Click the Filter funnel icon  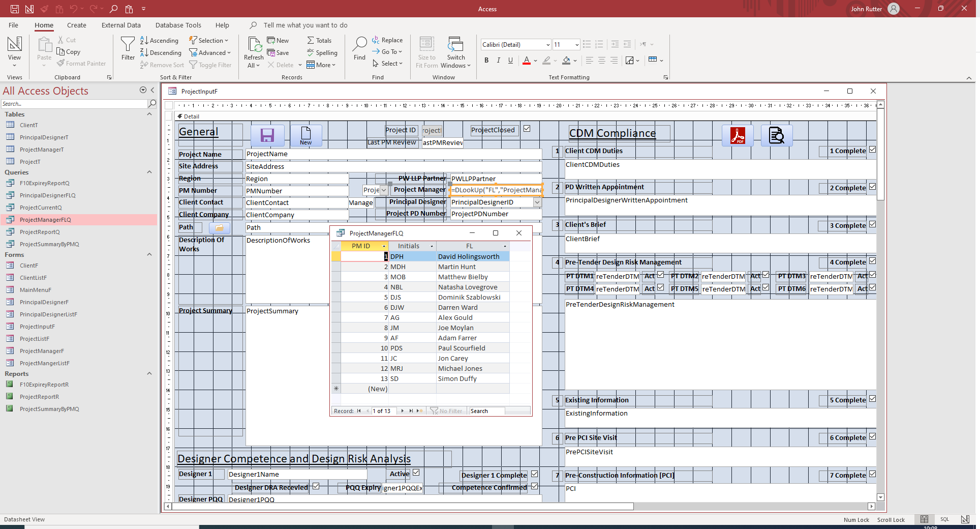[x=128, y=48]
